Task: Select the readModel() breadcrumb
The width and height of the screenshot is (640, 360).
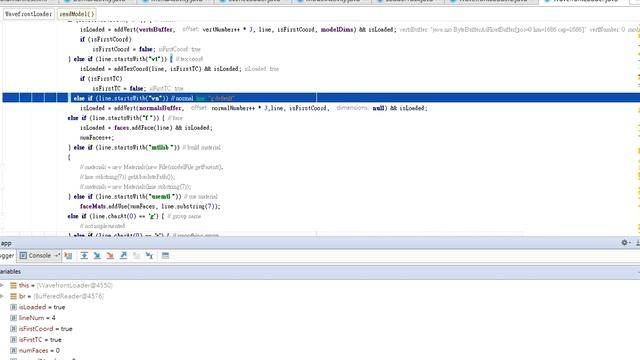Action: pos(76,14)
